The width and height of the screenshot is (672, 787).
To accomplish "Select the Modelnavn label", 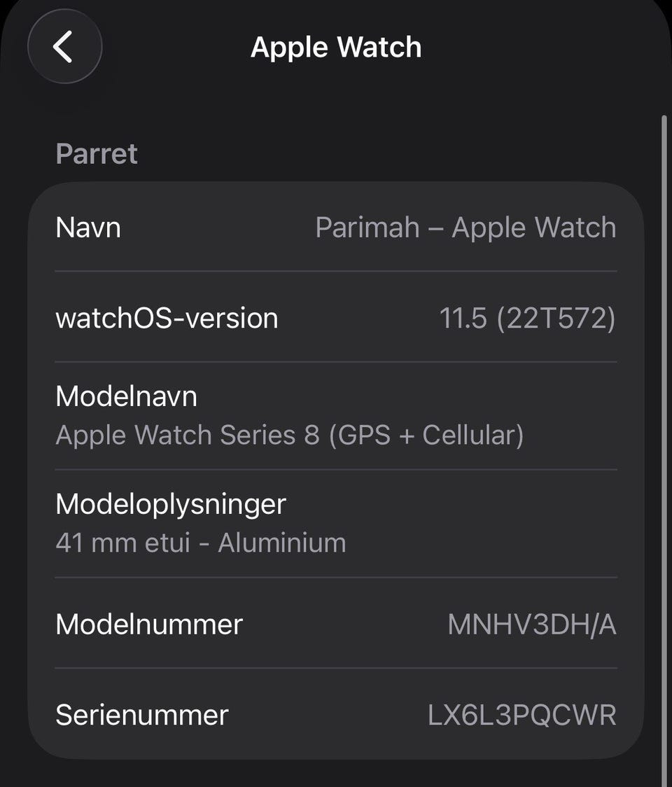I will [126, 396].
